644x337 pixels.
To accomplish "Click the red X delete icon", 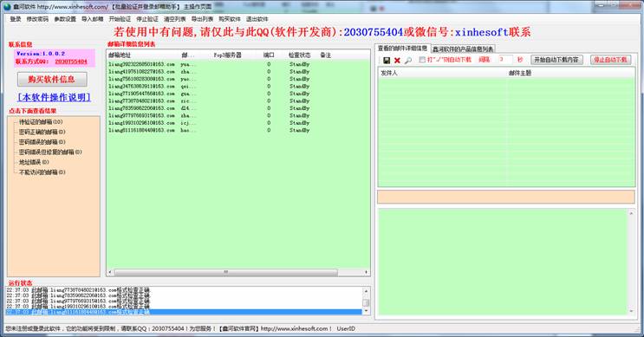I will [397, 61].
